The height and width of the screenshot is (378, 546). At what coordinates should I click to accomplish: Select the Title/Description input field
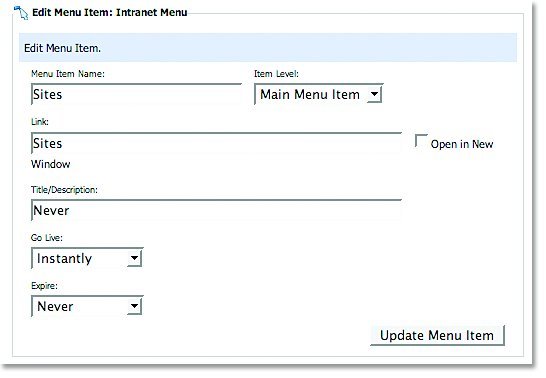click(x=216, y=210)
